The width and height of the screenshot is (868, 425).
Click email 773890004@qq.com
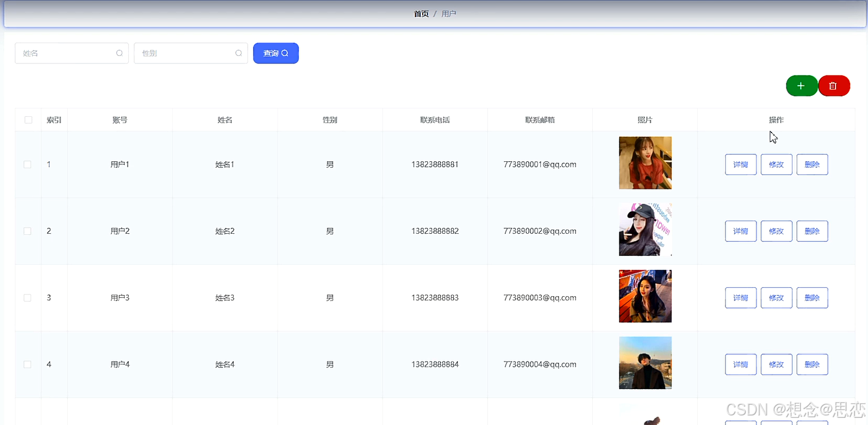pos(540,364)
